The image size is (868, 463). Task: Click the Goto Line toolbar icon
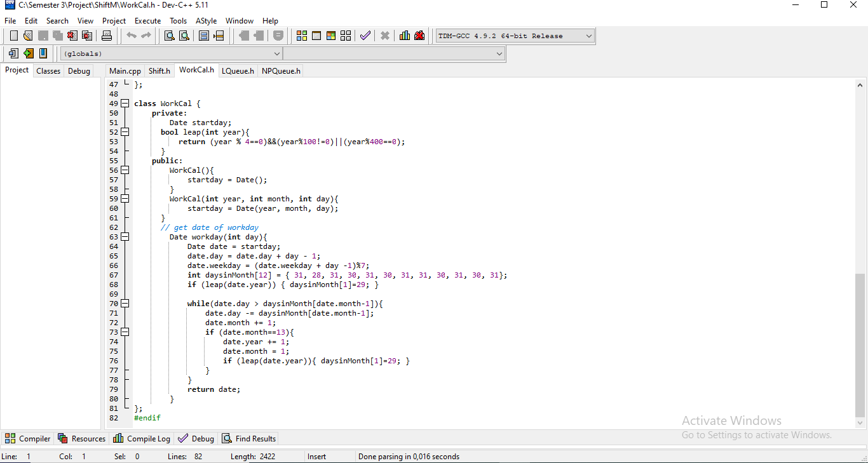[219, 36]
